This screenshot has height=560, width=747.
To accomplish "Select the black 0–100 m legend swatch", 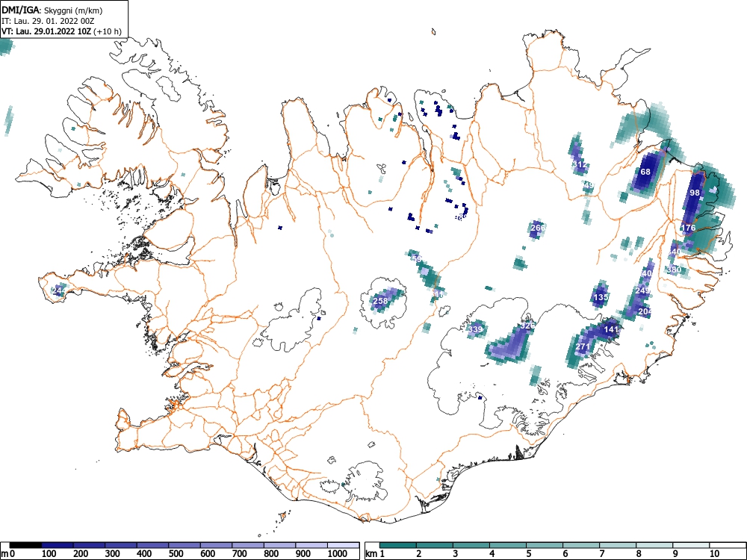I will 25,545.
